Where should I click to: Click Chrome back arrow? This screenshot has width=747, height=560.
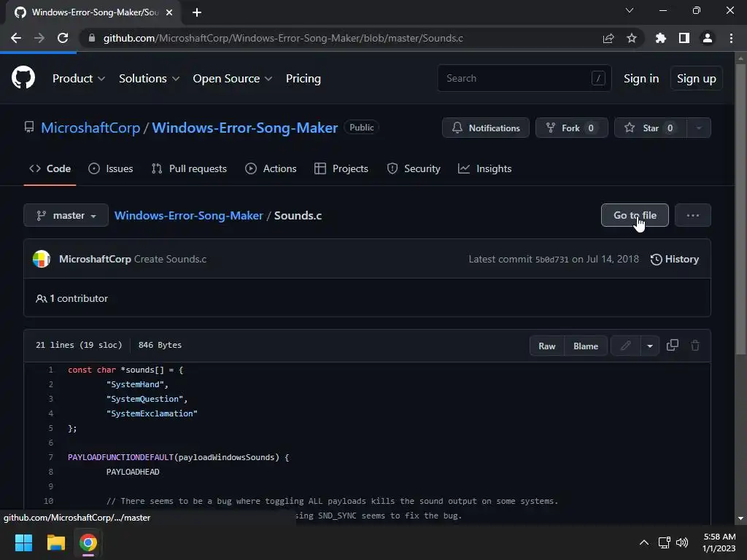click(x=16, y=38)
